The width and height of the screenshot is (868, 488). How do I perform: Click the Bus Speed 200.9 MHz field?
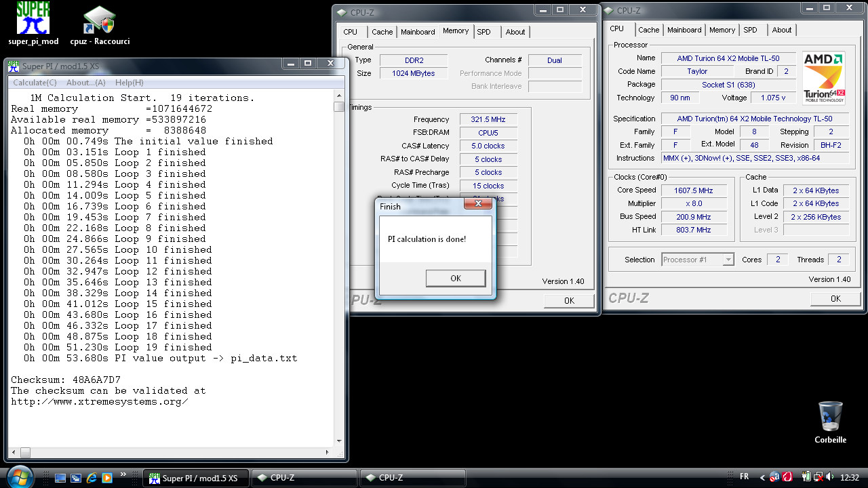694,217
